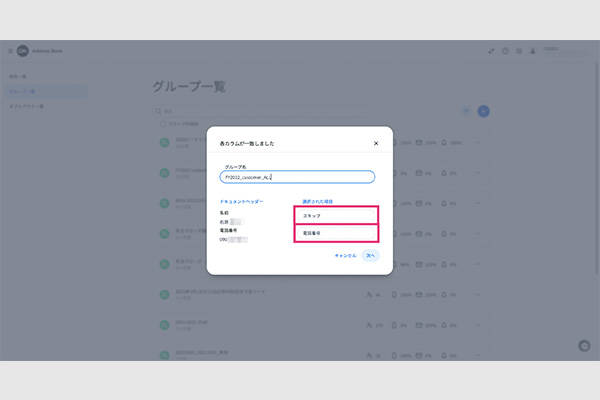Click the blue add group button
The height and width of the screenshot is (400, 600).
pyautogui.click(x=483, y=111)
